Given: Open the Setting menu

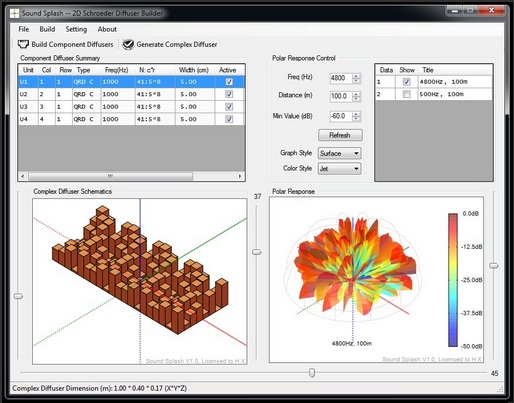Looking at the screenshot, I should [x=76, y=29].
